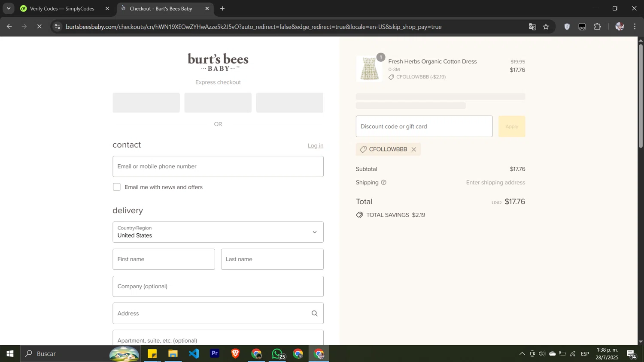The height and width of the screenshot is (362, 644).
Task: Open the Chrome profile avatar
Action: 620,27
